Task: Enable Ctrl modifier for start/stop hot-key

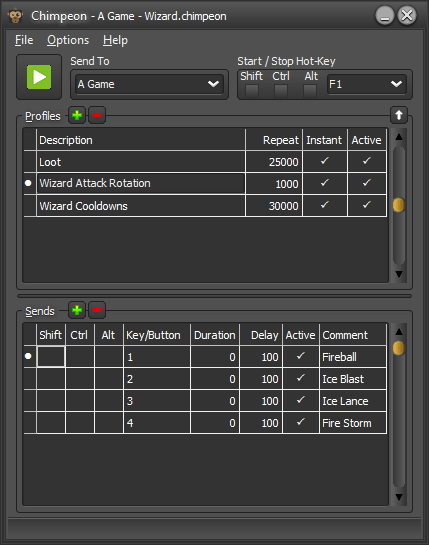Action: [281, 91]
